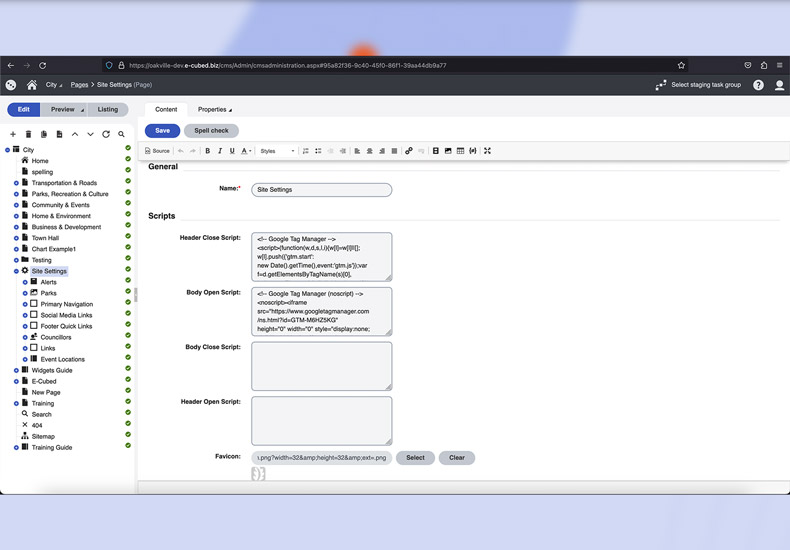
Task: Click the refresh tree icon
Action: click(x=106, y=134)
